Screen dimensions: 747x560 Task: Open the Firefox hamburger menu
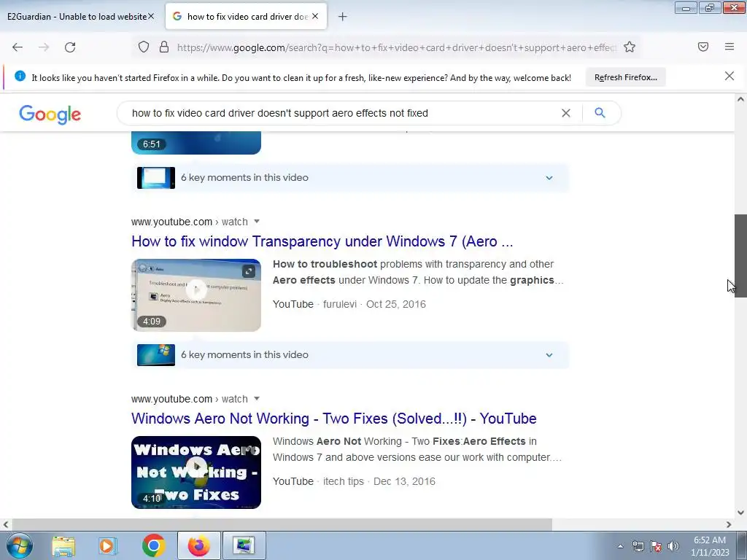[729, 47]
